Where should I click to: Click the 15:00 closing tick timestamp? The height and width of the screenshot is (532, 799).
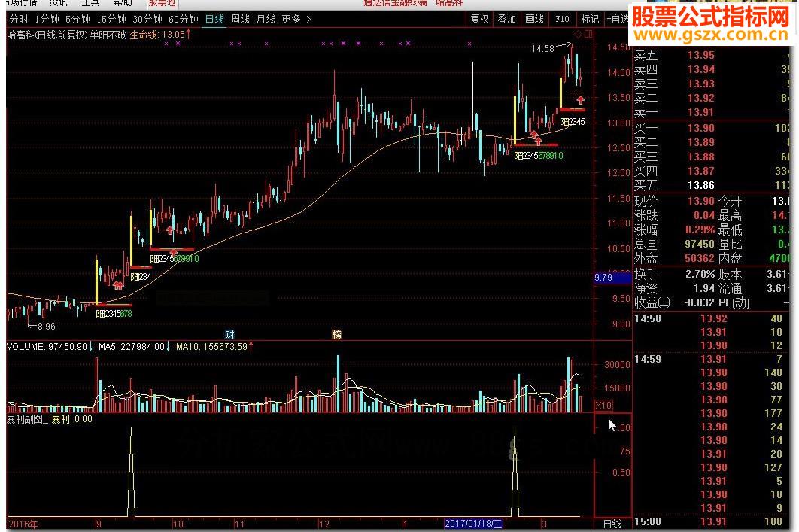tap(647, 521)
